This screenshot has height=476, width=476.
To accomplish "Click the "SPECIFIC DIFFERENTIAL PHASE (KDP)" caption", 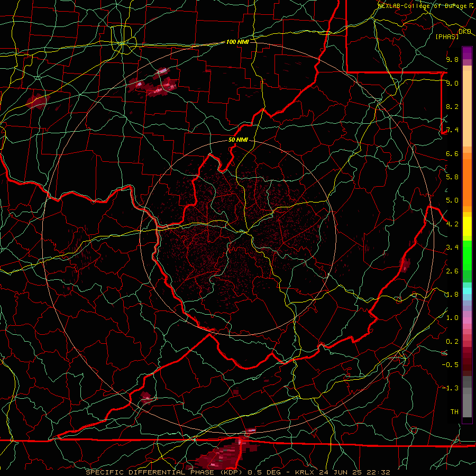I will [165, 472].
